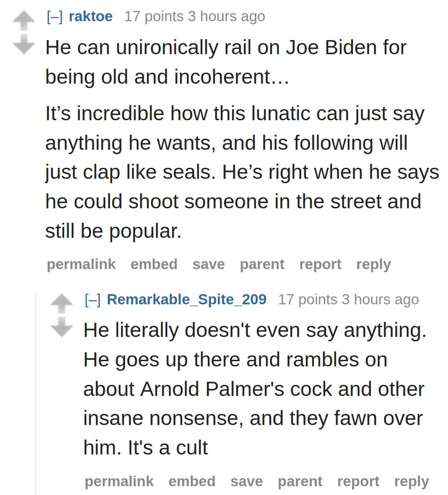Report Remarkable_Spite_209's reply

click(x=358, y=481)
